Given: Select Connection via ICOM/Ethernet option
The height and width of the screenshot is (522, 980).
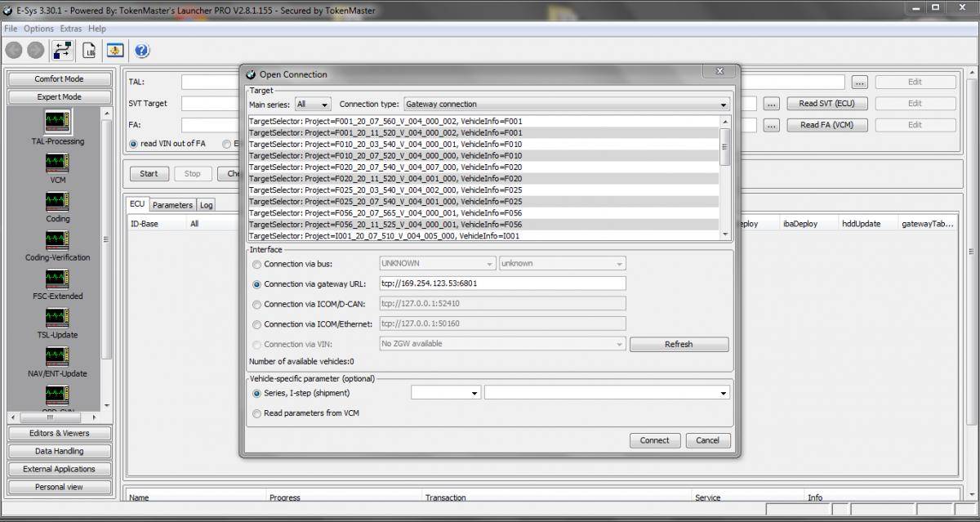Looking at the screenshot, I should pos(257,324).
